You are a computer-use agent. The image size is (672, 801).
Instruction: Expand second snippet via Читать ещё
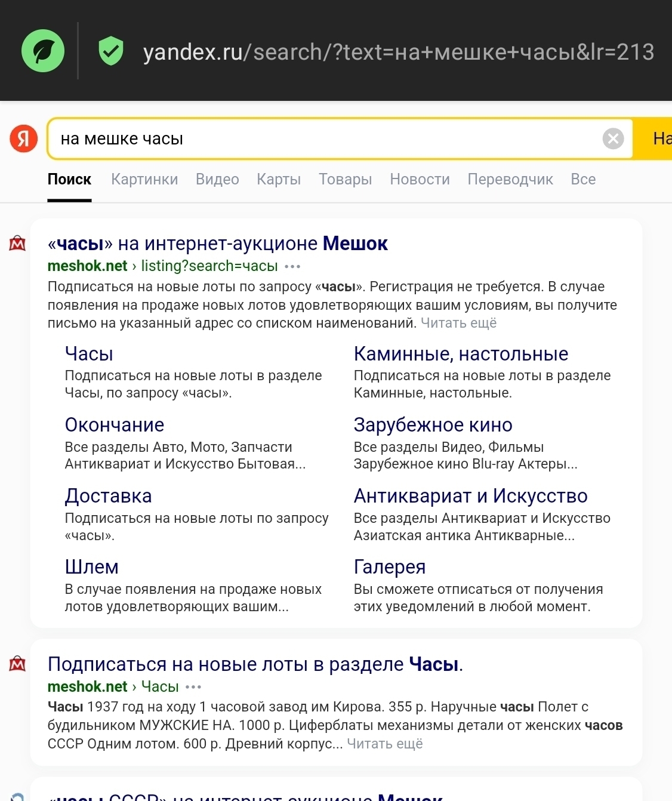tap(385, 744)
